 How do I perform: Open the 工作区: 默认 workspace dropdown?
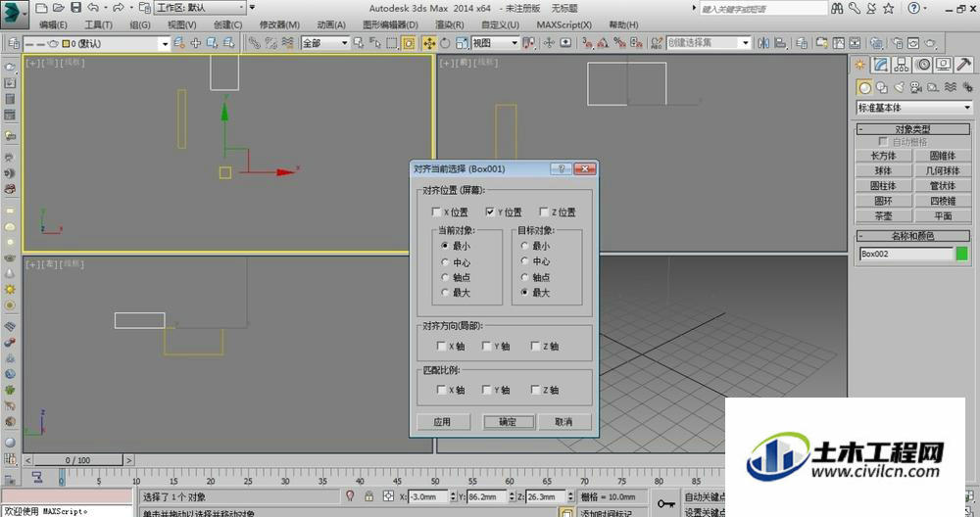click(x=200, y=8)
